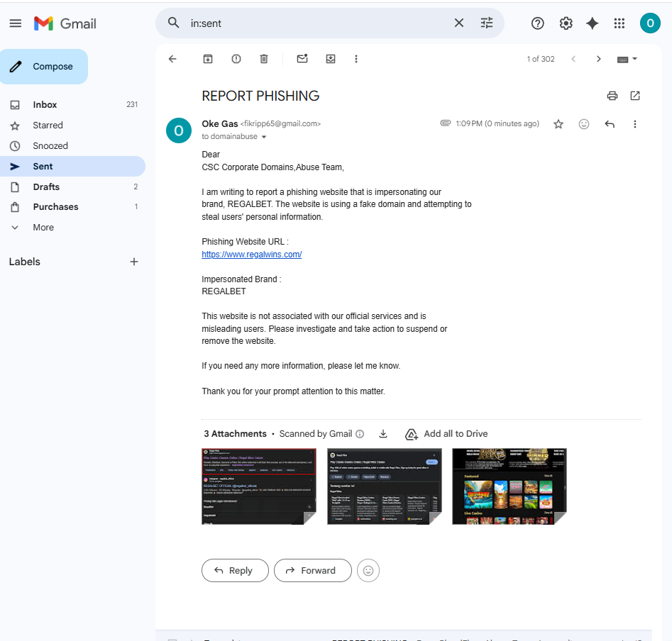Viewport: 672px width, 641px height.
Task: Open the Support help icon
Action: tap(537, 23)
